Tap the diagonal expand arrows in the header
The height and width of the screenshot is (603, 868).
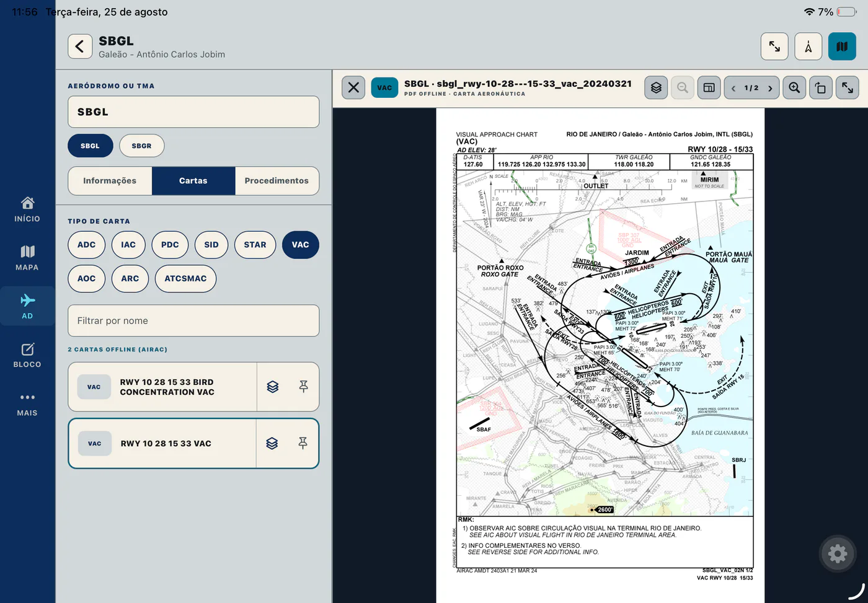pos(774,46)
